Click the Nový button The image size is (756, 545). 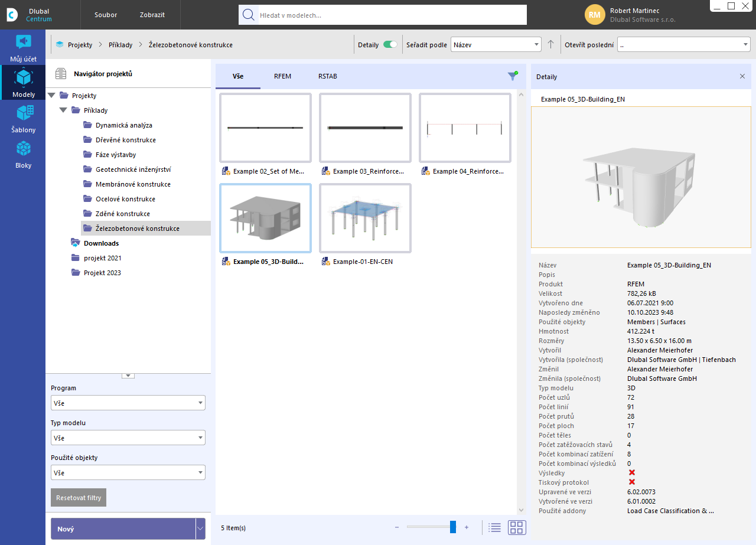(x=123, y=528)
